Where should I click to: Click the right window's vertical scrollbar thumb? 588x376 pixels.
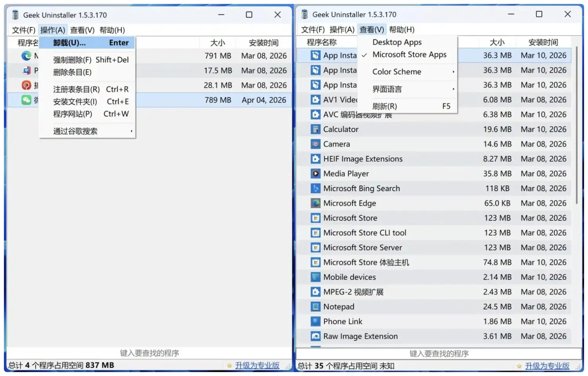coord(577,126)
